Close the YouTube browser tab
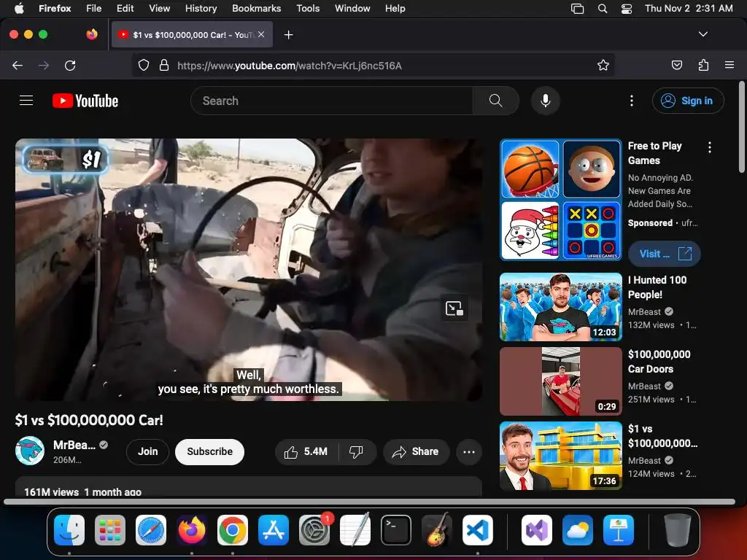The height and width of the screenshot is (560, 747). coord(261,34)
